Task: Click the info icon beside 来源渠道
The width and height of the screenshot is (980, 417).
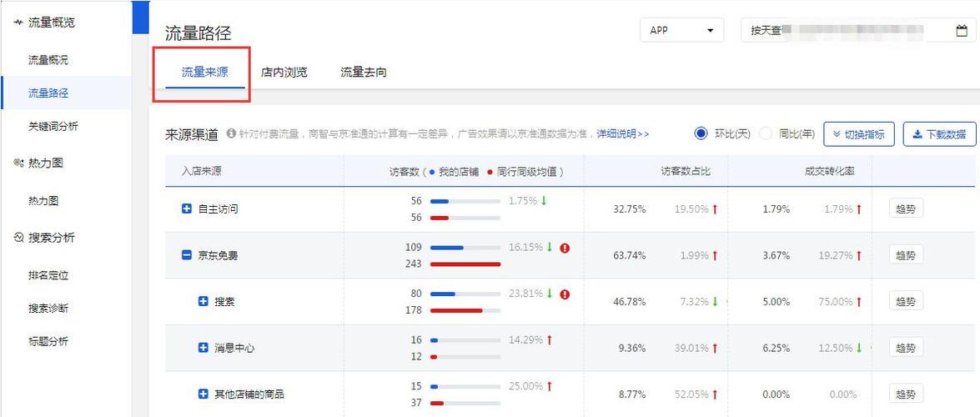Action: coord(231,133)
